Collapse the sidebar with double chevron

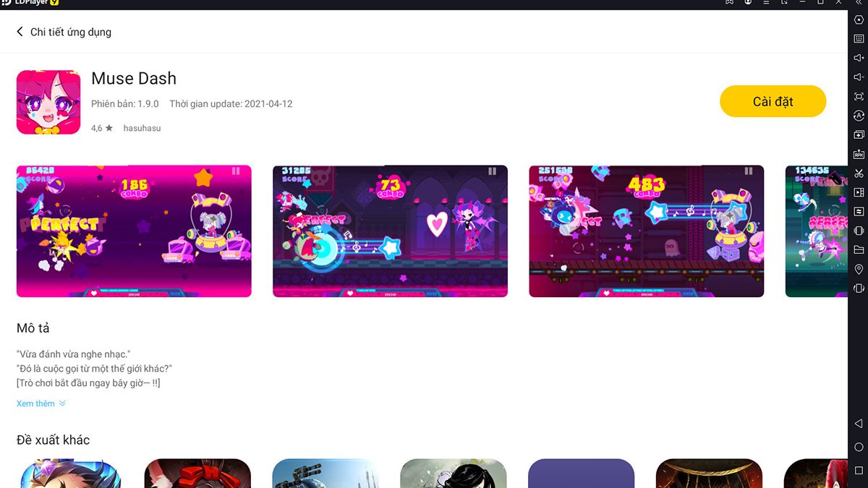tap(859, 3)
